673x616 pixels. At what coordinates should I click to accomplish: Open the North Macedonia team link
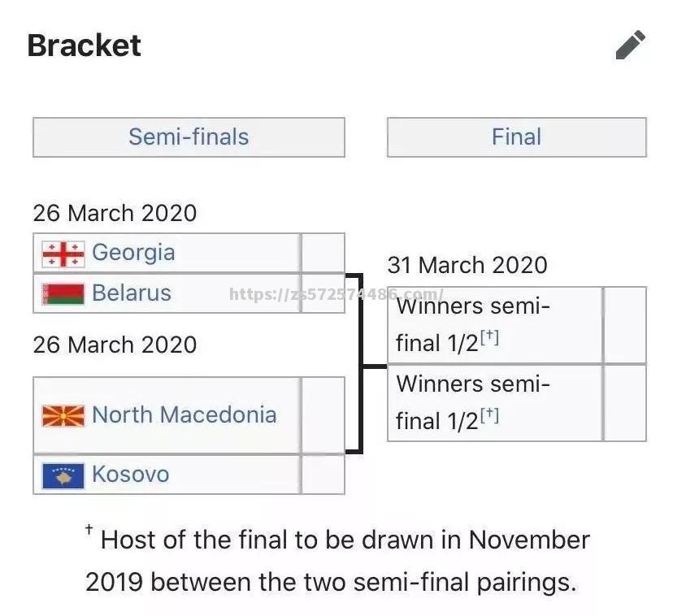(x=185, y=414)
